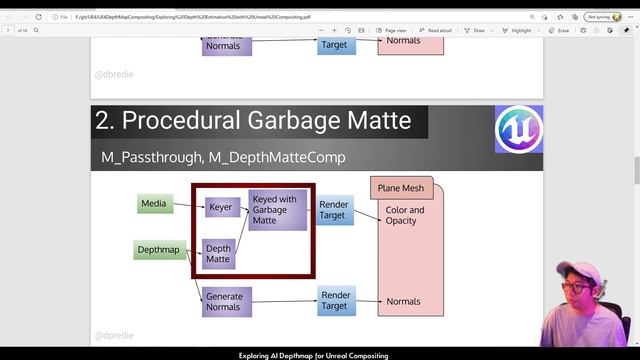Click the 'Keyed with Garbage Matte' box
Image resolution: width=640 pixels, height=360 pixels.
pos(278,210)
